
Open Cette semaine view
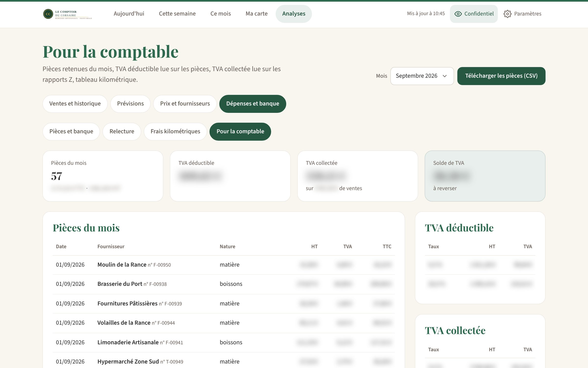pyautogui.click(x=177, y=14)
